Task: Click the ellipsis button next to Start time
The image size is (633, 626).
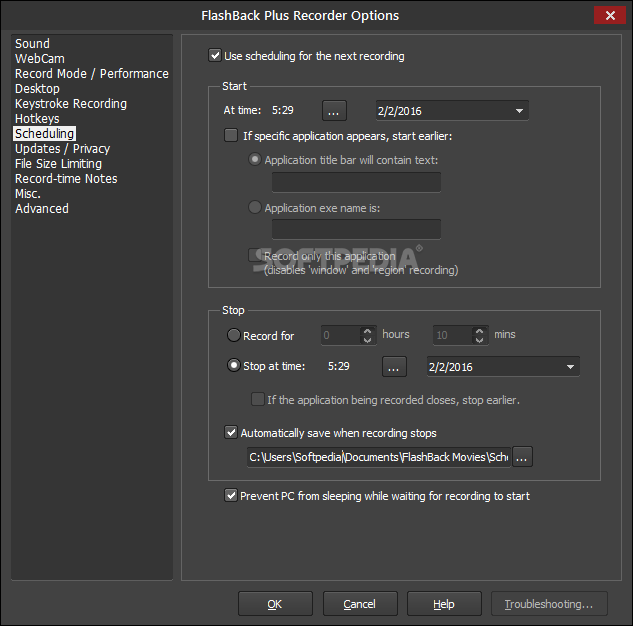Action: pyautogui.click(x=334, y=111)
